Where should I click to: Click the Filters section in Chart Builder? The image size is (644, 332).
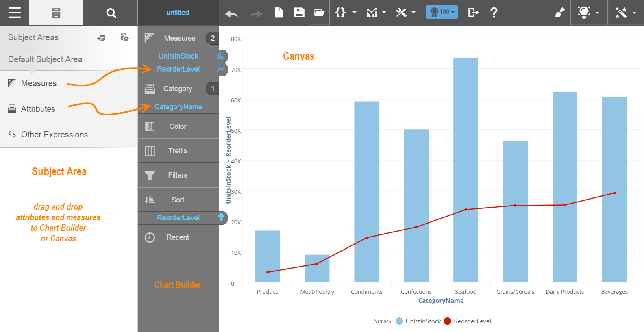pyautogui.click(x=178, y=175)
